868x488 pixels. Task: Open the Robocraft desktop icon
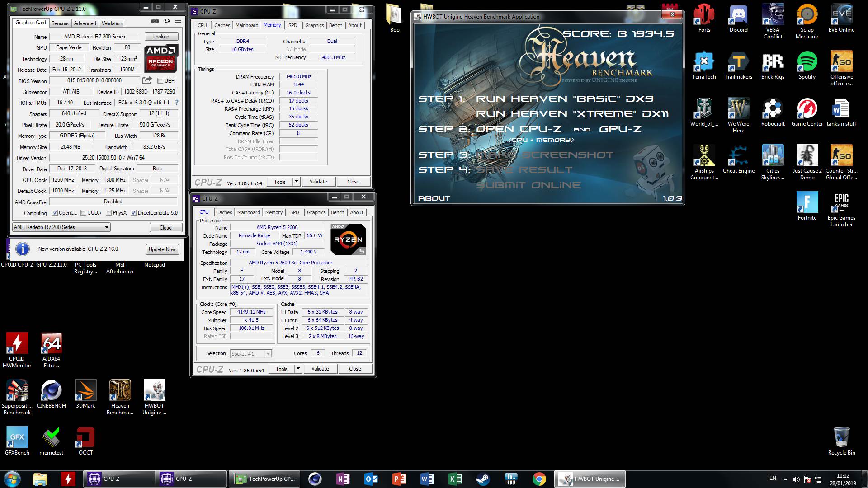pos(773,113)
